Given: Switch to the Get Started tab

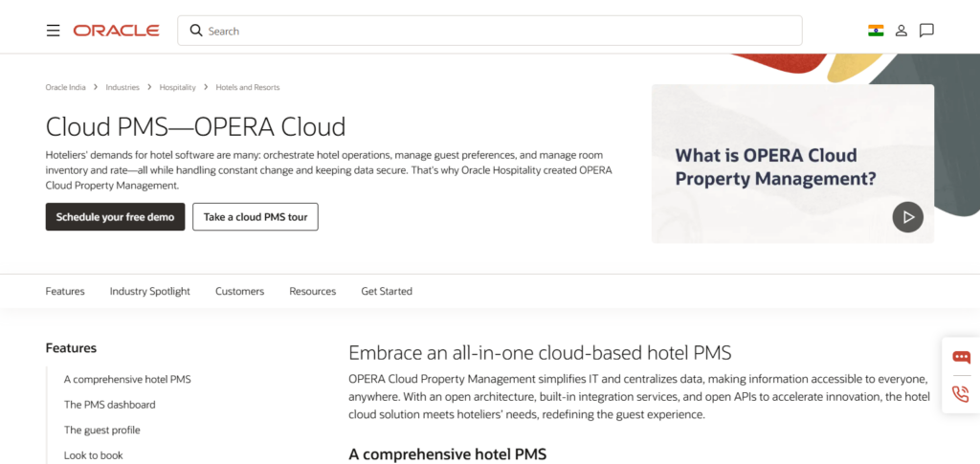Looking at the screenshot, I should (x=387, y=291).
